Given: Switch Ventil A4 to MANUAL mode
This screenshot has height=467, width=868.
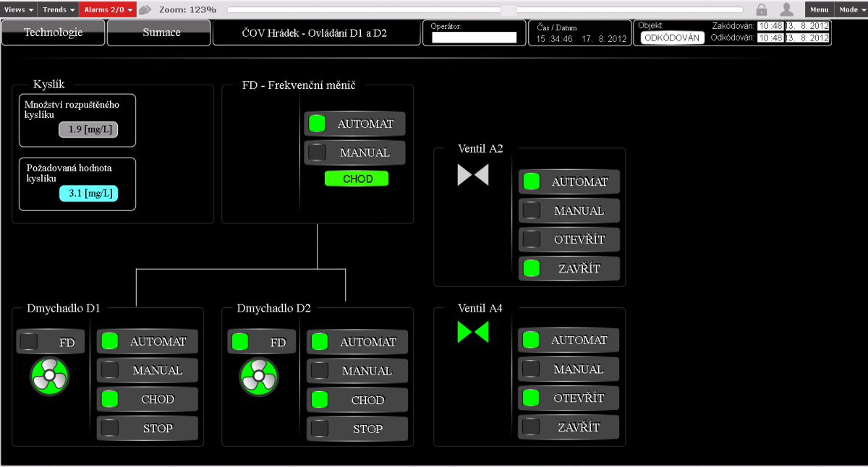Looking at the screenshot, I should pyautogui.click(x=569, y=369).
